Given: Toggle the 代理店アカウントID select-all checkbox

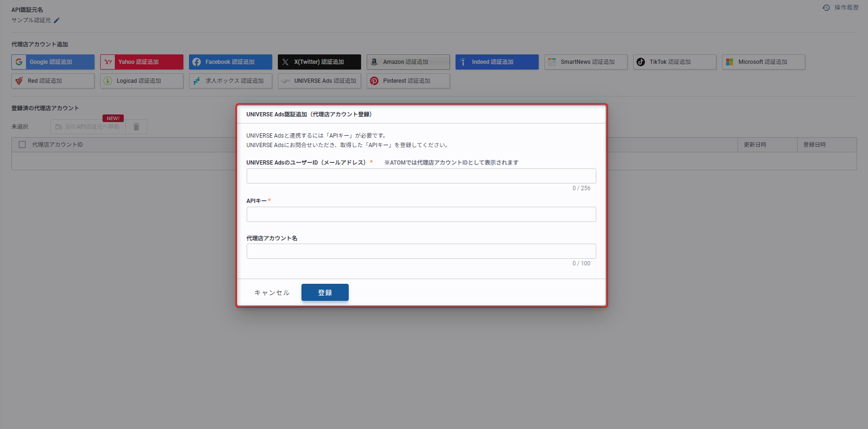Looking at the screenshot, I should coord(22,145).
